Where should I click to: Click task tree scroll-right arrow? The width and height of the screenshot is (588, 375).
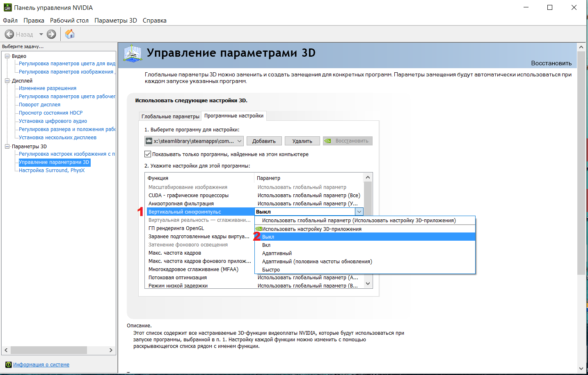pos(111,350)
